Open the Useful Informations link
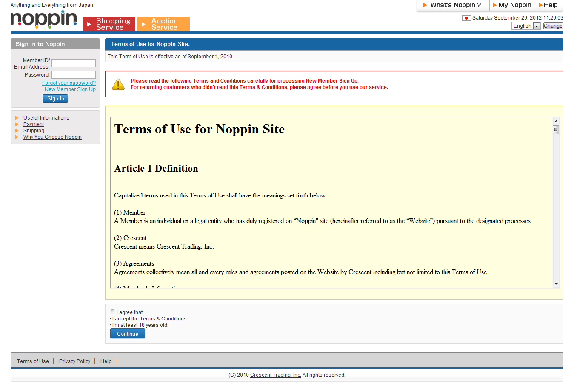Image resolution: width=574 pixels, height=392 pixels. click(x=46, y=118)
